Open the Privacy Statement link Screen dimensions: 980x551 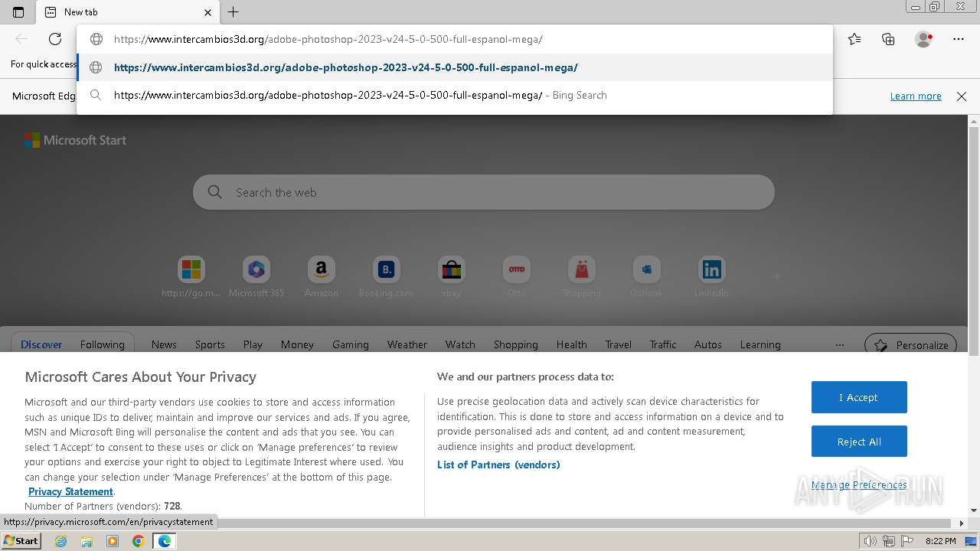(70, 491)
